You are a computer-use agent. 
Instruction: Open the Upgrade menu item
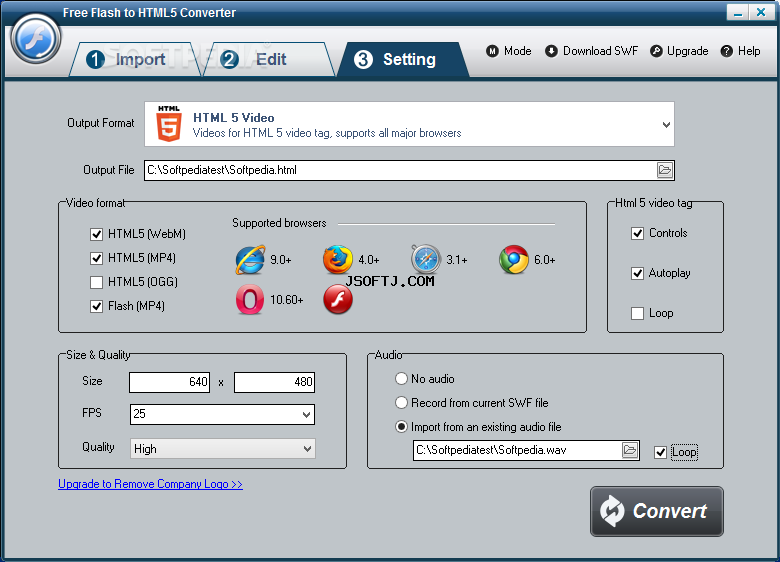[x=679, y=51]
